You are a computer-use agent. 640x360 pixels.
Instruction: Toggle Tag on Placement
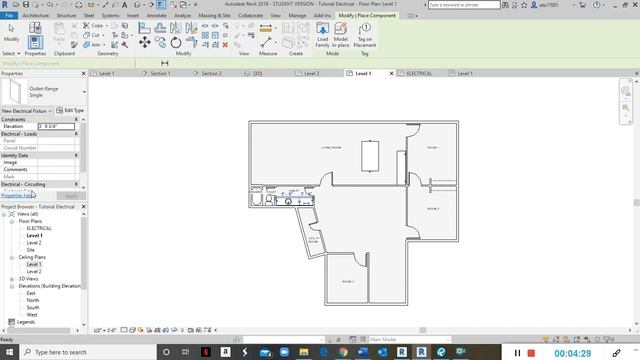pos(364,35)
